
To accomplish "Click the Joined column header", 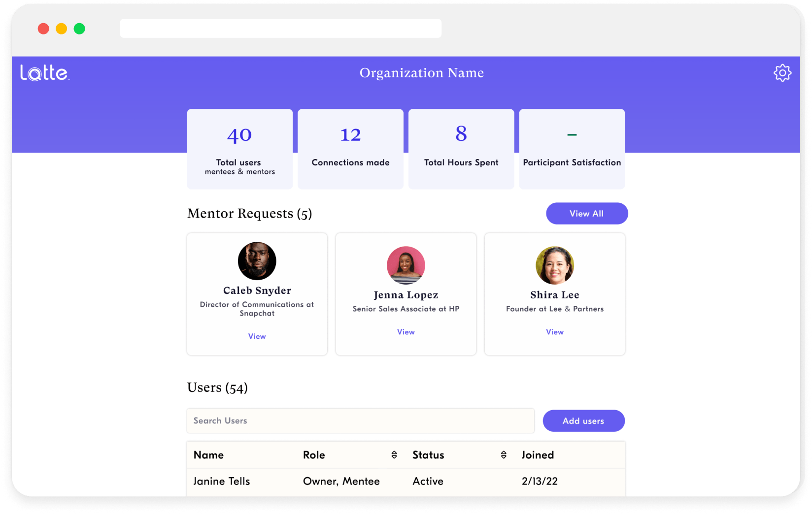I will (x=538, y=455).
